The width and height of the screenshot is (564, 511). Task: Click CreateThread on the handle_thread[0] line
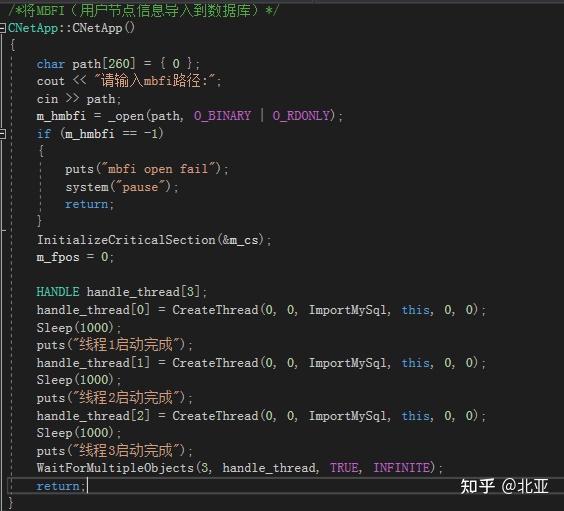point(215,310)
